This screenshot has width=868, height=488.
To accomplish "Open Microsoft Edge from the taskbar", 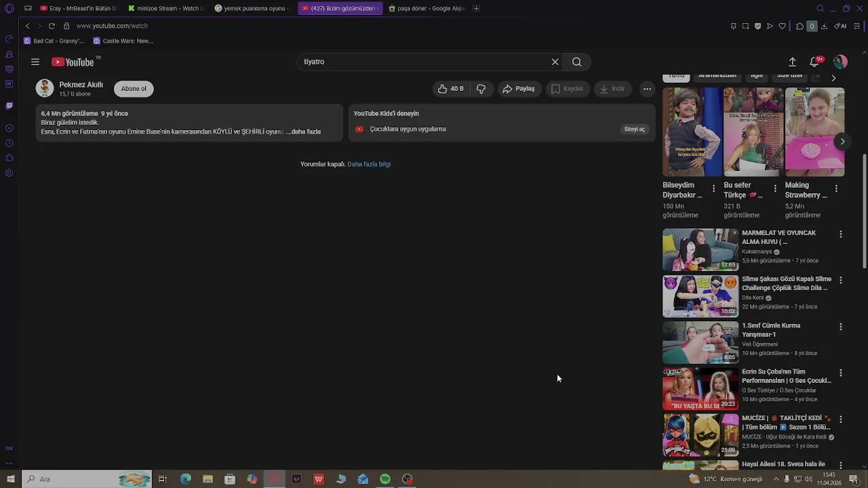I will [185, 479].
